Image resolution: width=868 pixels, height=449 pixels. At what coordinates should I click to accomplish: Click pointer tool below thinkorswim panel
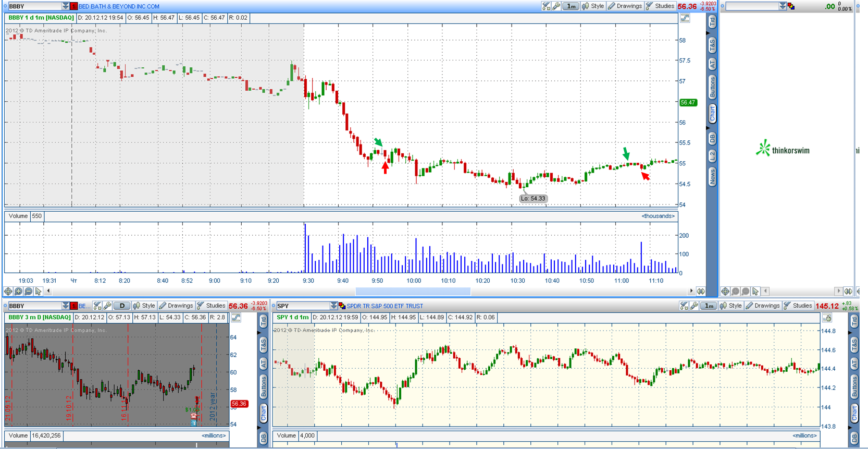[x=755, y=291]
